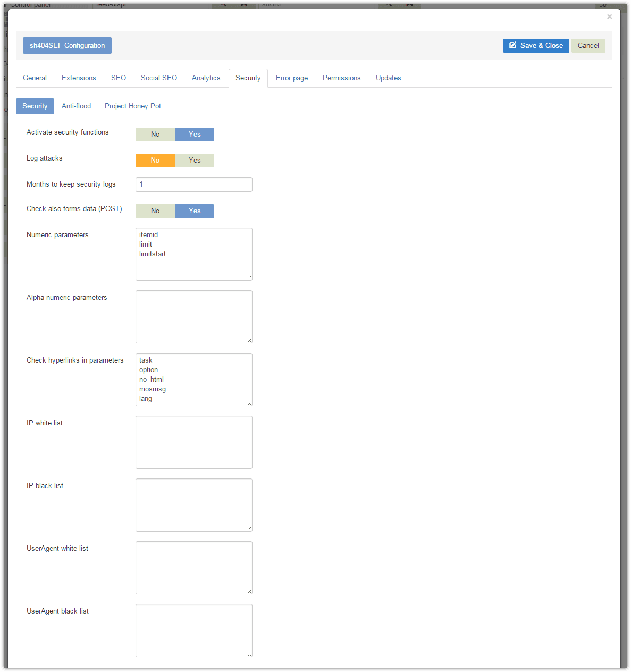The image size is (631, 672).
Task: Open the SEO tab
Action: (x=119, y=78)
